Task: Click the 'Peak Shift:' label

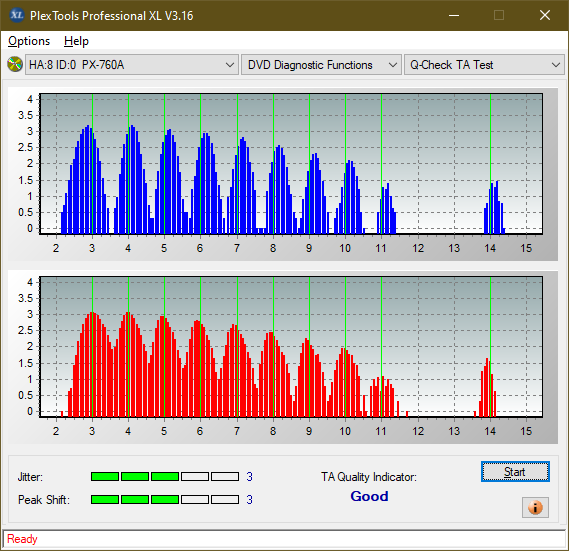Action: [44, 500]
